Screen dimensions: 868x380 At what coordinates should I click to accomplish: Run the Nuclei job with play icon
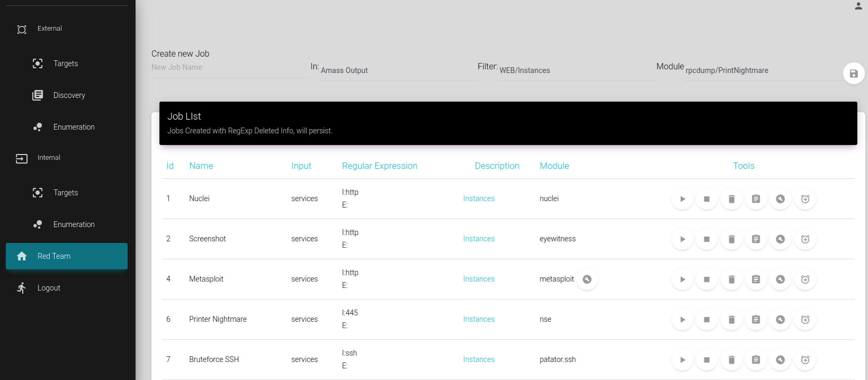682,199
